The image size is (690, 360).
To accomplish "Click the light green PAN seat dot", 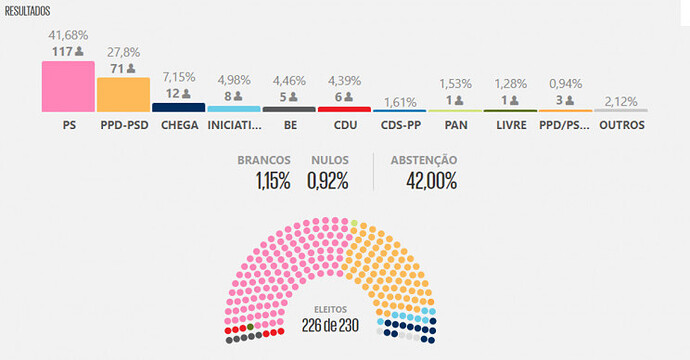I will pos(354,223).
